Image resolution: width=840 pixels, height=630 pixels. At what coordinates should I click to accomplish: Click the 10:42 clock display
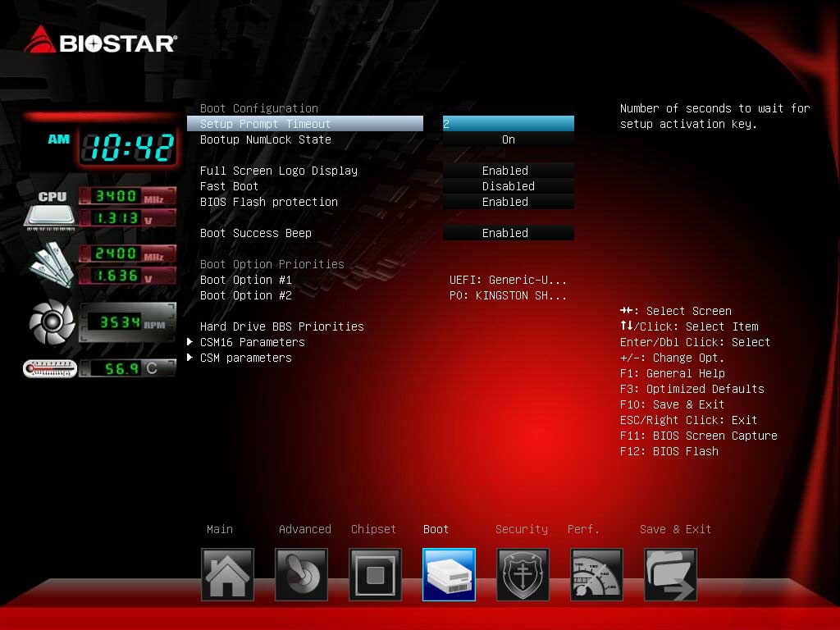[128, 148]
